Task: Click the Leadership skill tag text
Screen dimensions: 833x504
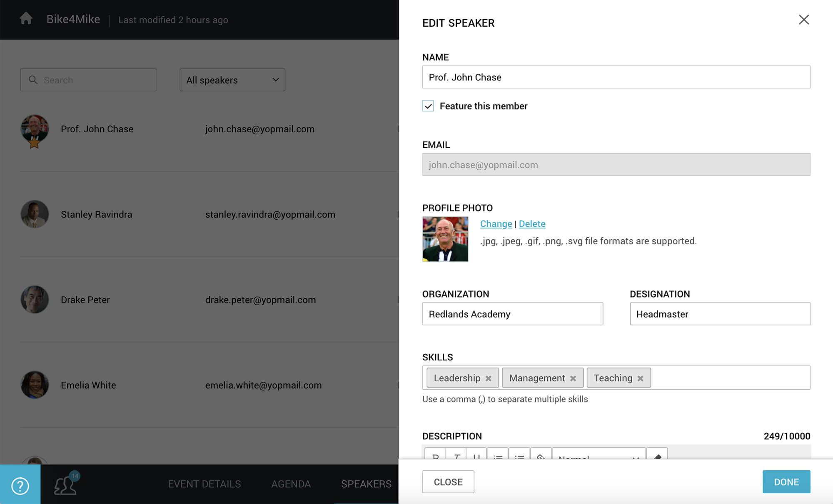Action: click(457, 378)
